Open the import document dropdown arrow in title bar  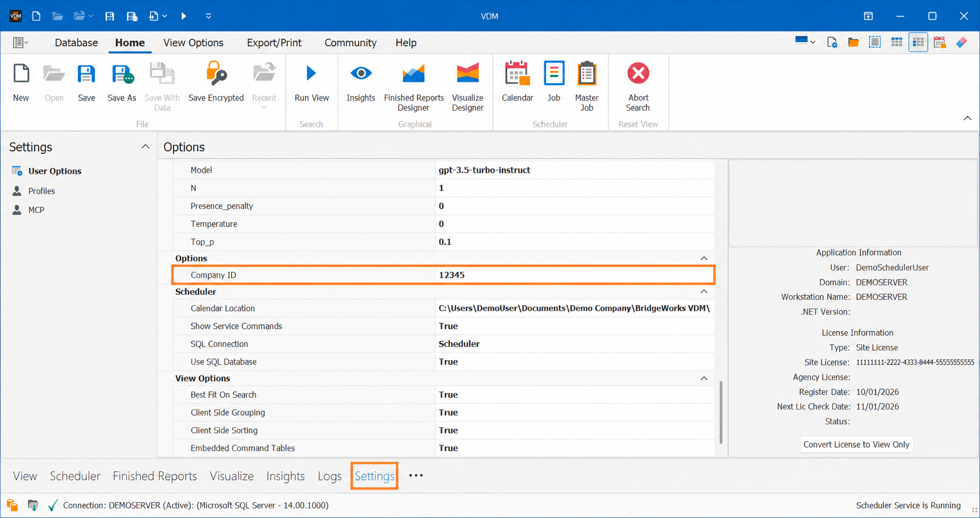pyautogui.click(x=165, y=16)
